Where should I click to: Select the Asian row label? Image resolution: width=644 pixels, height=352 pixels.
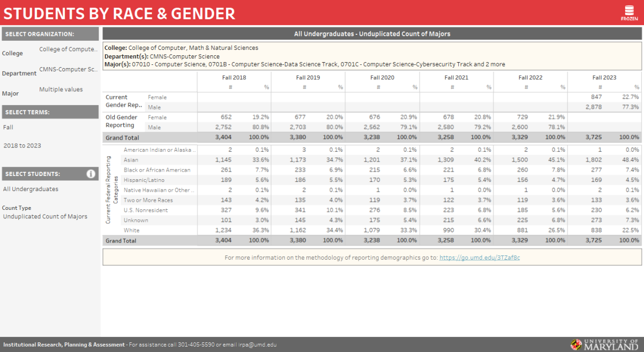tap(131, 160)
